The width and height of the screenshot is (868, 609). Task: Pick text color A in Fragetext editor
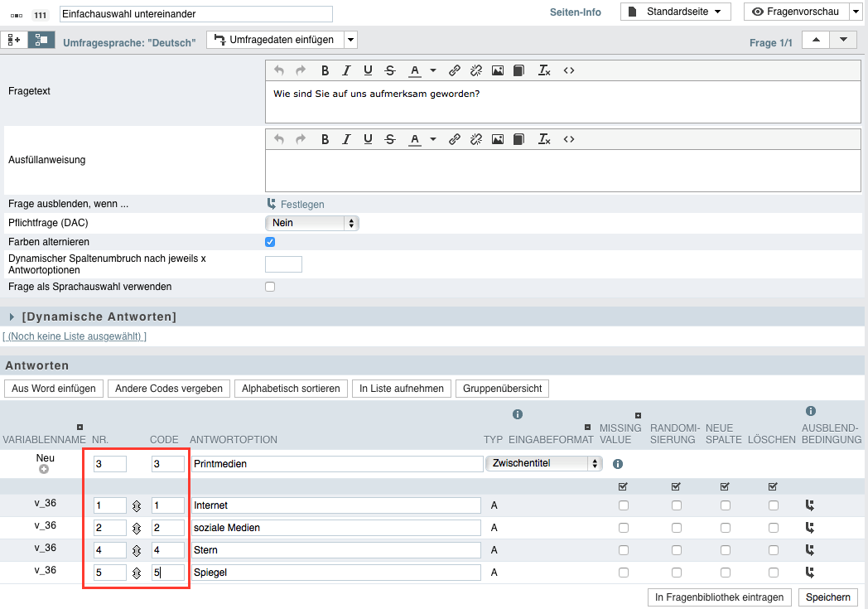415,70
